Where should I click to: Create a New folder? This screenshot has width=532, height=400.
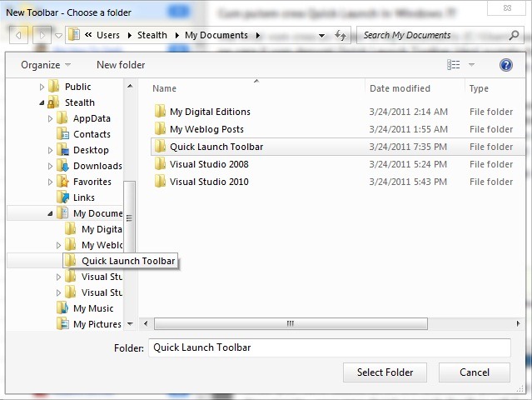tap(121, 64)
